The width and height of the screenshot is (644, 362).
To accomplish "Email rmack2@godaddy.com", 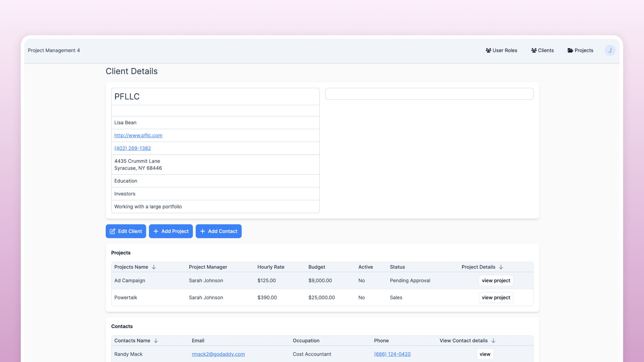I will click(x=218, y=354).
